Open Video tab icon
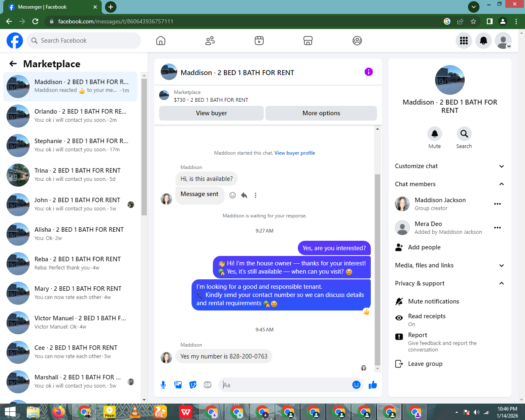The image size is (525, 420). [259, 41]
